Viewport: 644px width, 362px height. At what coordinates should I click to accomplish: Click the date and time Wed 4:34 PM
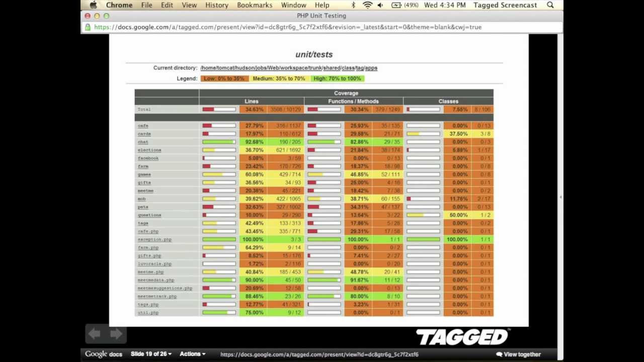click(x=446, y=5)
